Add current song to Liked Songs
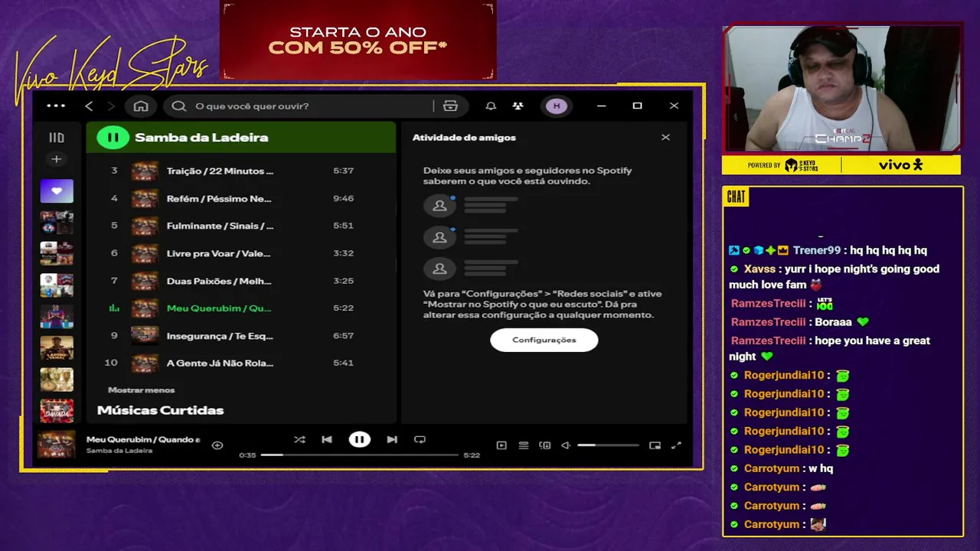 tap(217, 445)
